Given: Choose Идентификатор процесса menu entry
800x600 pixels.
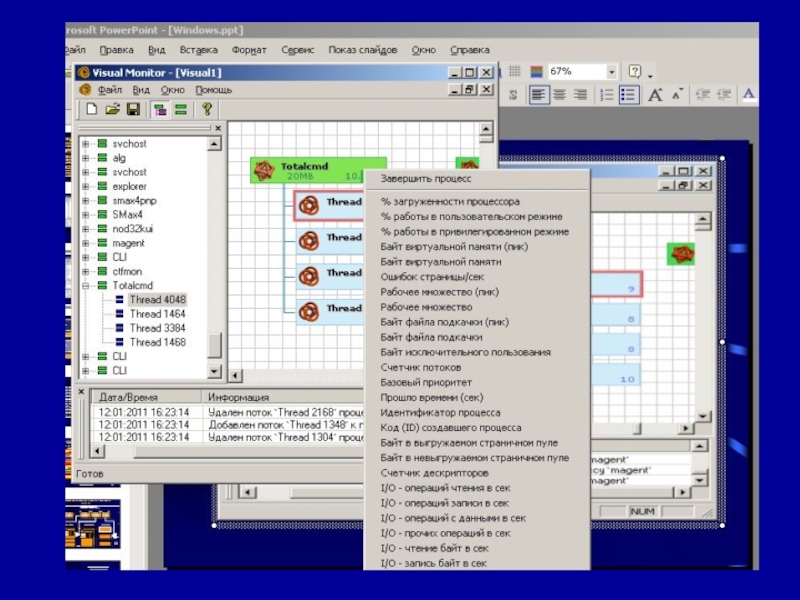Looking at the screenshot, I should (440, 412).
